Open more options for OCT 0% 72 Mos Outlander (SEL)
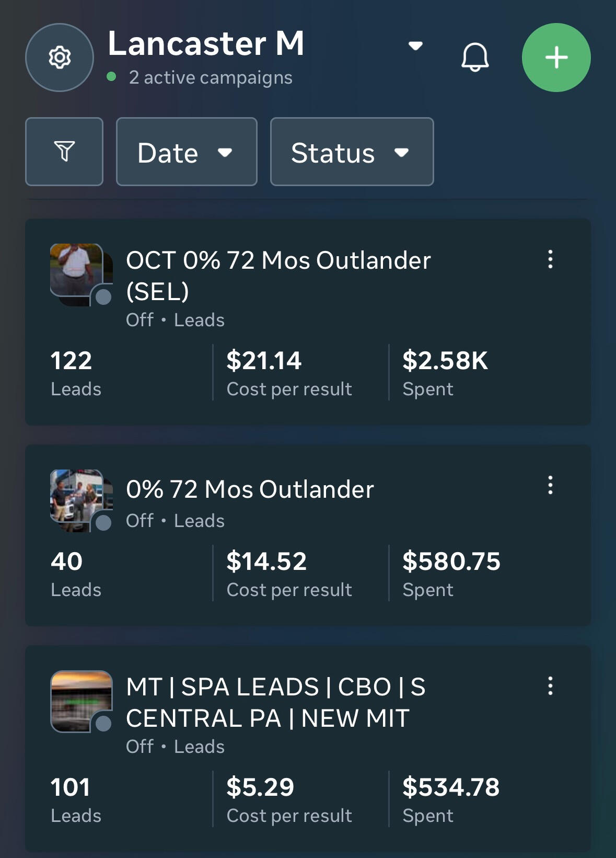The image size is (616, 858). [x=550, y=259]
